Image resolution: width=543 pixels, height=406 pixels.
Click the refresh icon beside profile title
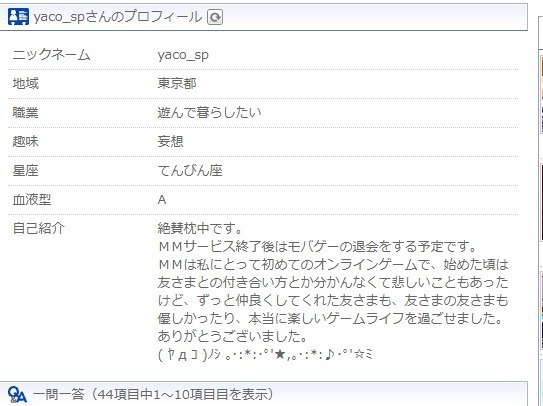(215, 17)
